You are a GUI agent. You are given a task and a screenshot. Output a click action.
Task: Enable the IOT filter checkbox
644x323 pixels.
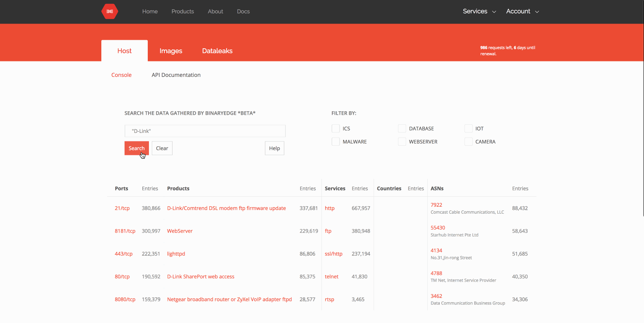(x=468, y=129)
